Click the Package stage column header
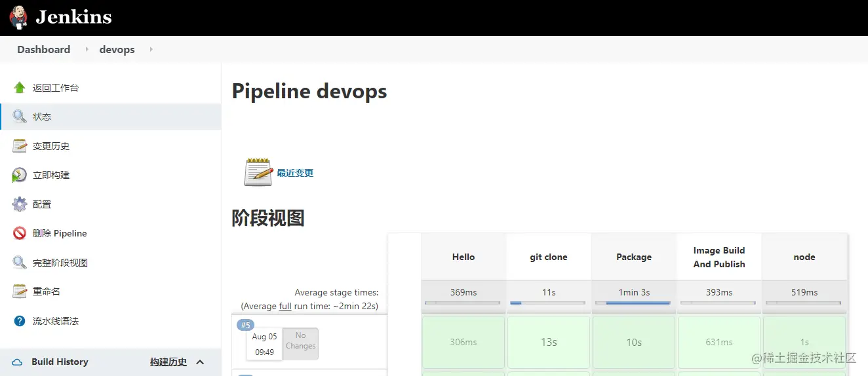This screenshot has width=868, height=376. coord(634,257)
